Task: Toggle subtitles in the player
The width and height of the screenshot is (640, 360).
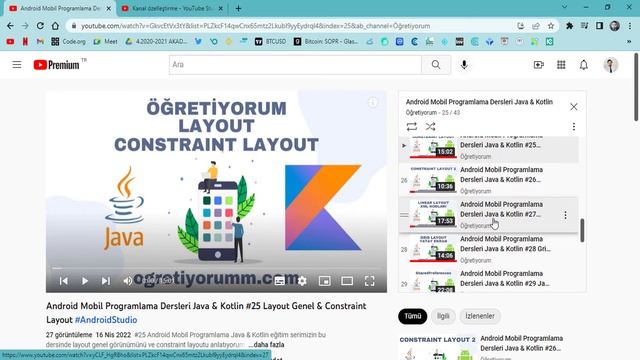Action: [x=280, y=281]
